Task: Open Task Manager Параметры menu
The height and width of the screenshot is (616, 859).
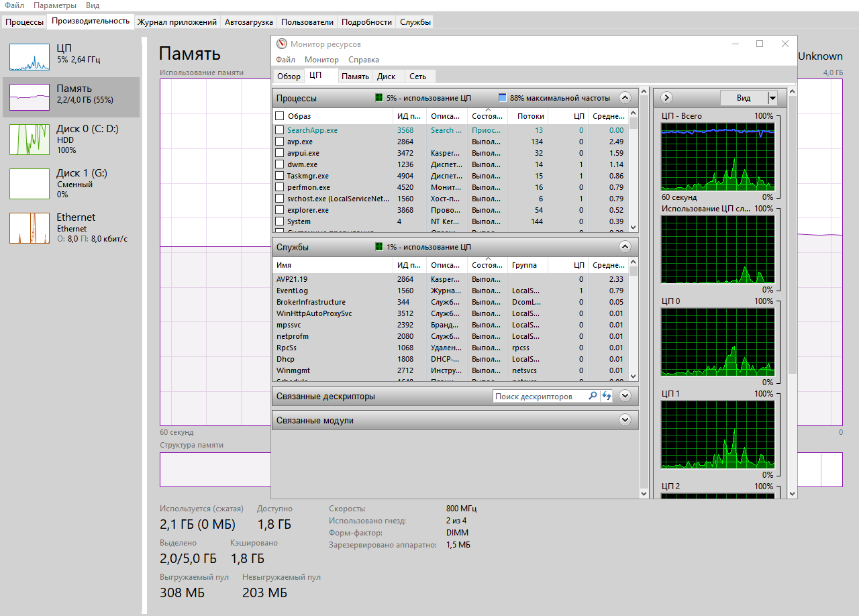Action: (55, 5)
